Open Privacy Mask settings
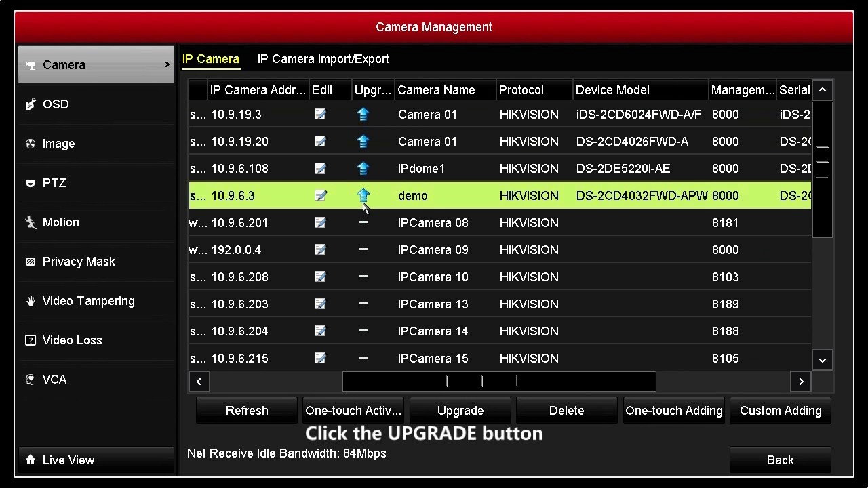The image size is (868, 488). (x=96, y=262)
